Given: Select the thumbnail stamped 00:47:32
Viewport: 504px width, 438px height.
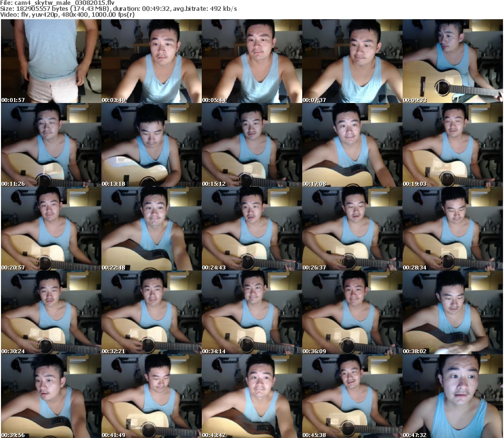Looking at the screenshot, I should click(453, 396).
